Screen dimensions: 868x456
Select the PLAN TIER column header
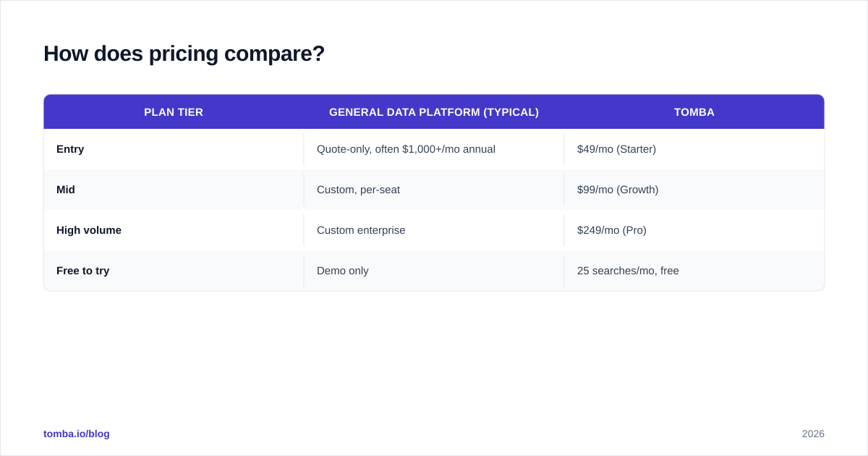click(x=174, y=112)
